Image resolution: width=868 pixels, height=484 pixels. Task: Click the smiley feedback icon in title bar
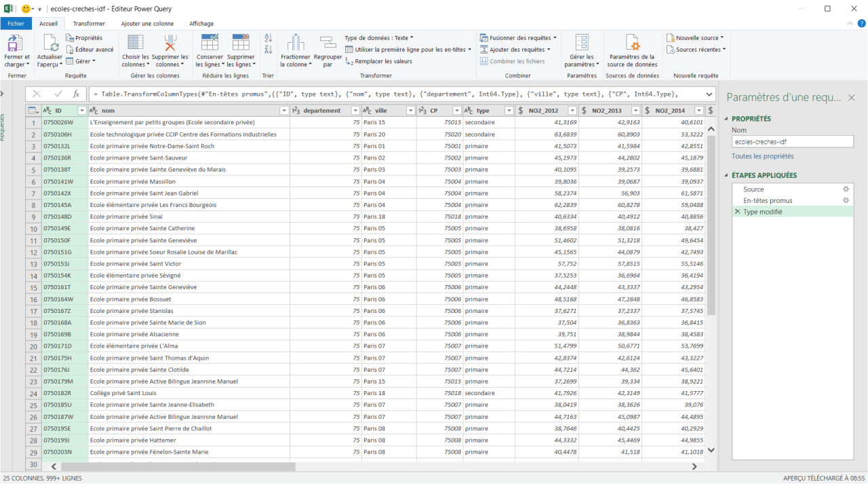point(27,9)
